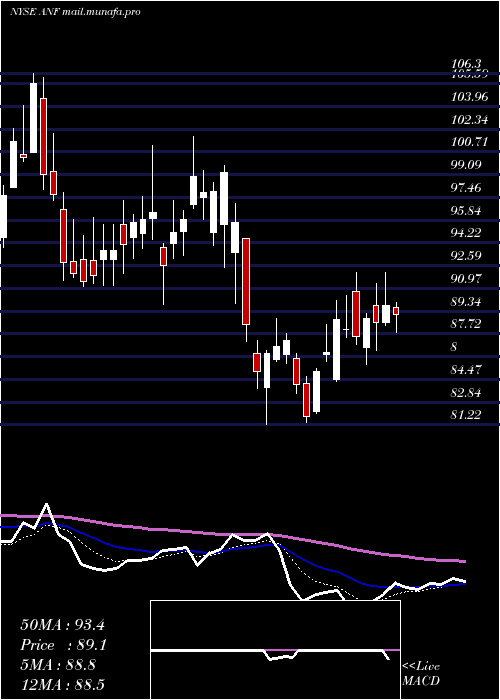Image resolution: width=500 pixels, height=700 pixels.
Task: Select the 106.3 price label
Action: tap(467, 65)
